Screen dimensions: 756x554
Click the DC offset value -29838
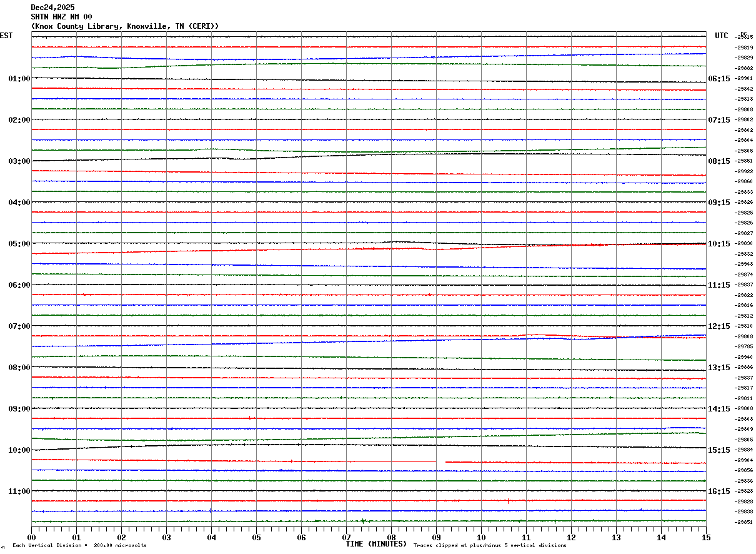pos(744,512)
